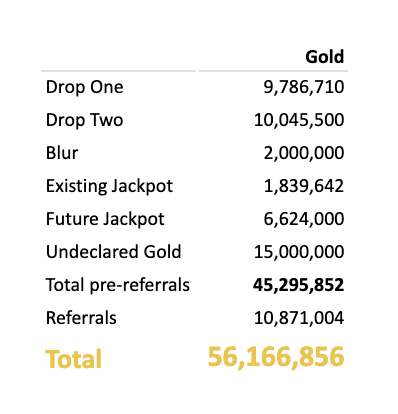This screenshot has height=414, width=398.
Task: Click the yellow Total label
Action: point(74,359)
